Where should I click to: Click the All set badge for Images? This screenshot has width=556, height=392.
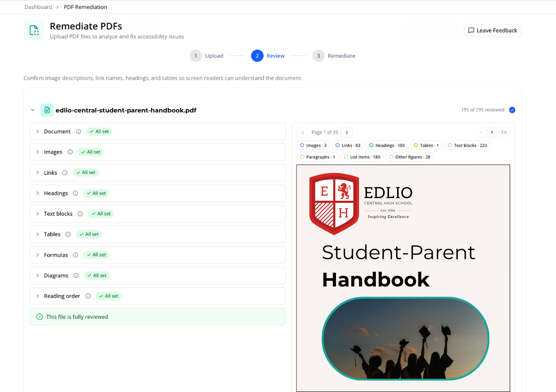90,152
